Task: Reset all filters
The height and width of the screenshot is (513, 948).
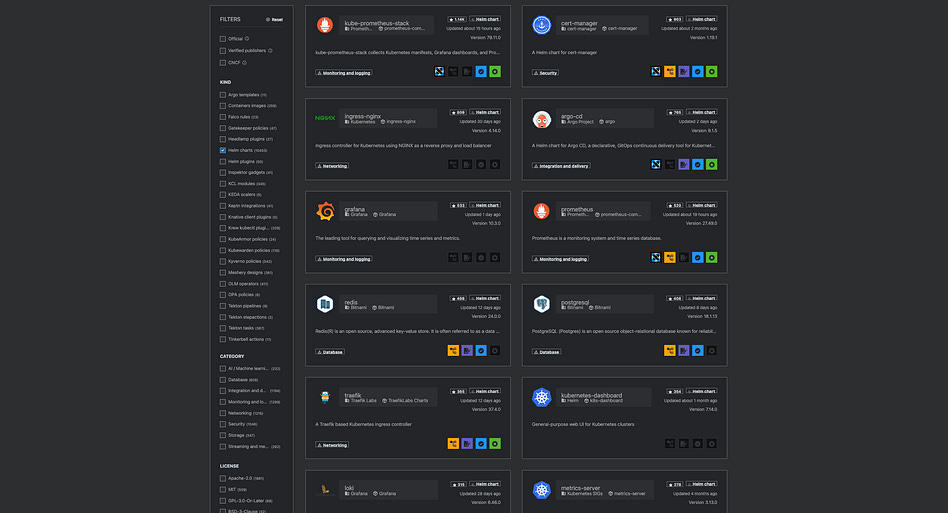Action: click(274, 19)
